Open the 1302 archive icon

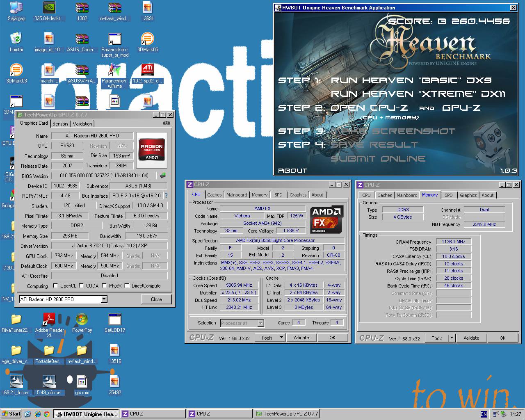(82, 11)
